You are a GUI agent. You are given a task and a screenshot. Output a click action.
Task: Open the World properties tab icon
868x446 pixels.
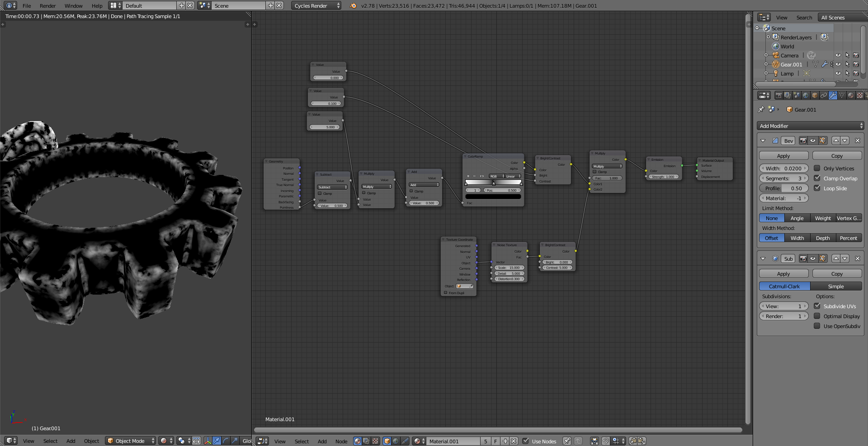(806, 95)
